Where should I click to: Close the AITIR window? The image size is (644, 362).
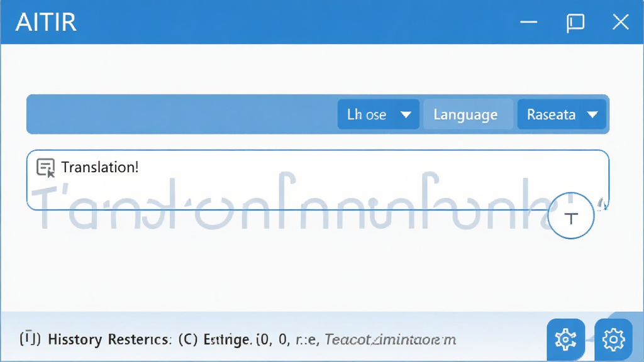621,22
